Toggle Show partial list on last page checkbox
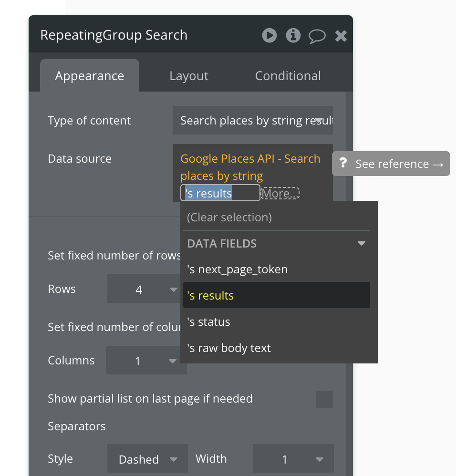 coord(324,399)
